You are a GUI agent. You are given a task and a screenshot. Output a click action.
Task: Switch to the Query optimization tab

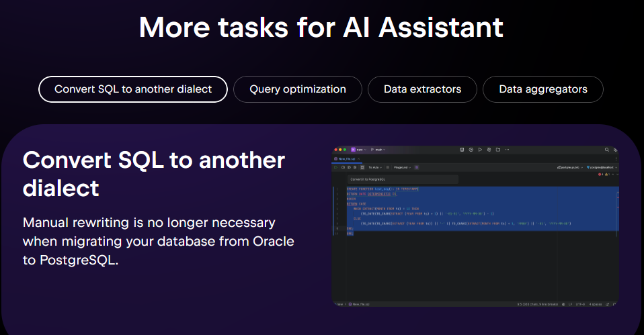tap(298, 89)
